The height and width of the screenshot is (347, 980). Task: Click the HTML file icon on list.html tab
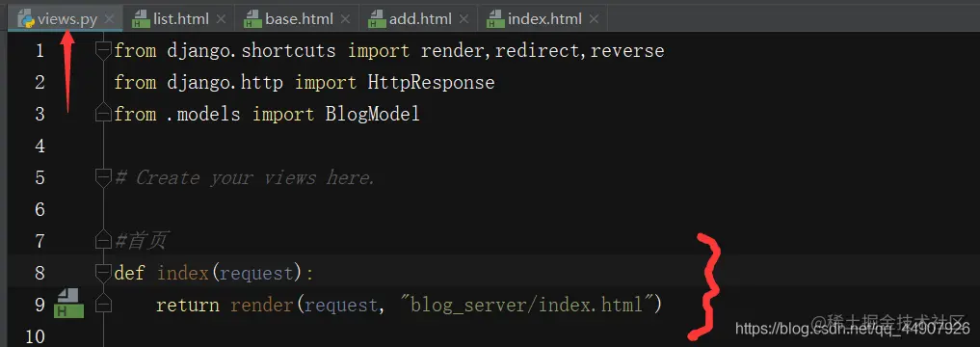click(x=141, y=19)
